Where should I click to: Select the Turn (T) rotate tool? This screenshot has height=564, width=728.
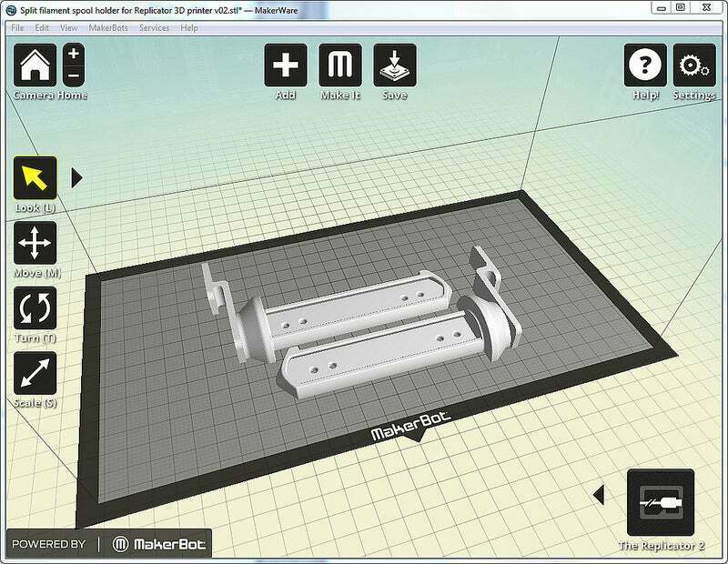(35, 307)
